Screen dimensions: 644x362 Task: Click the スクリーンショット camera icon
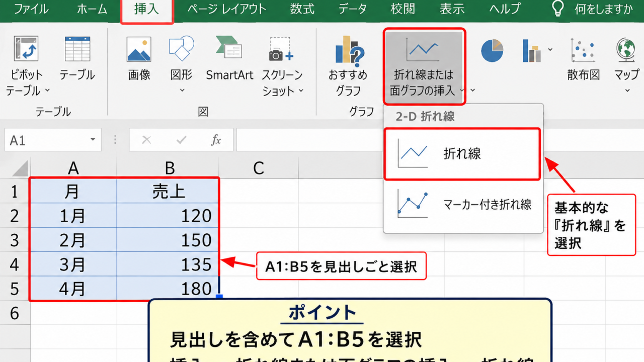coord(281,49)
